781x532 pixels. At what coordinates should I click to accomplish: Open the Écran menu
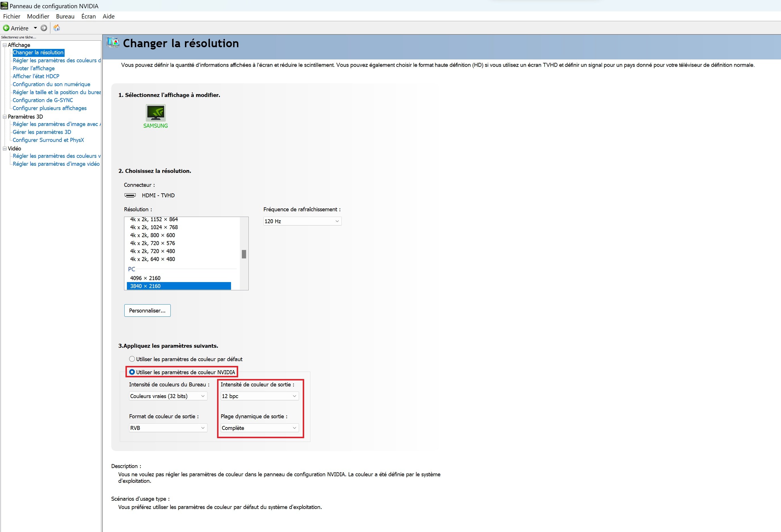(88, 16)
